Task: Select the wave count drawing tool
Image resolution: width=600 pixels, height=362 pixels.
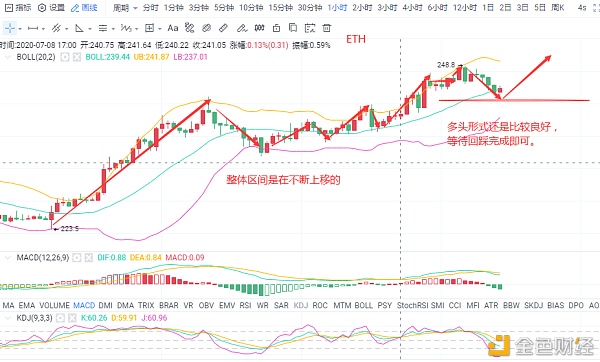Action: (126, 28)
